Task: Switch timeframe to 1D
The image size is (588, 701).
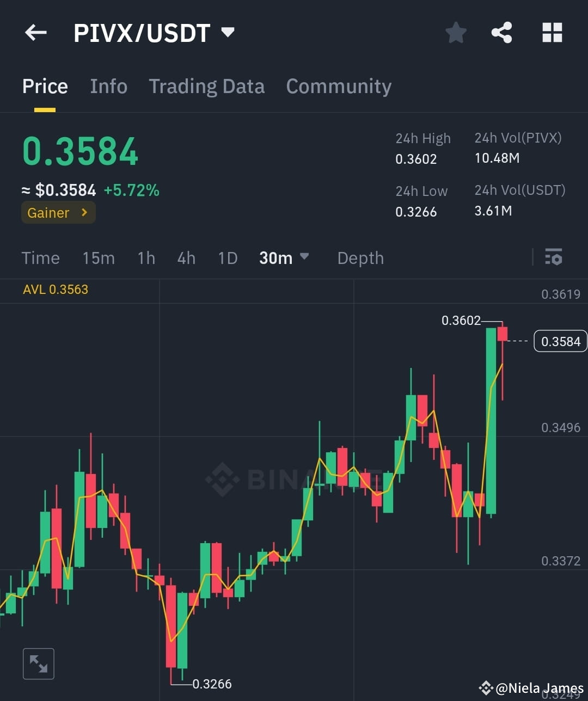Action: (x=227, y=258)
